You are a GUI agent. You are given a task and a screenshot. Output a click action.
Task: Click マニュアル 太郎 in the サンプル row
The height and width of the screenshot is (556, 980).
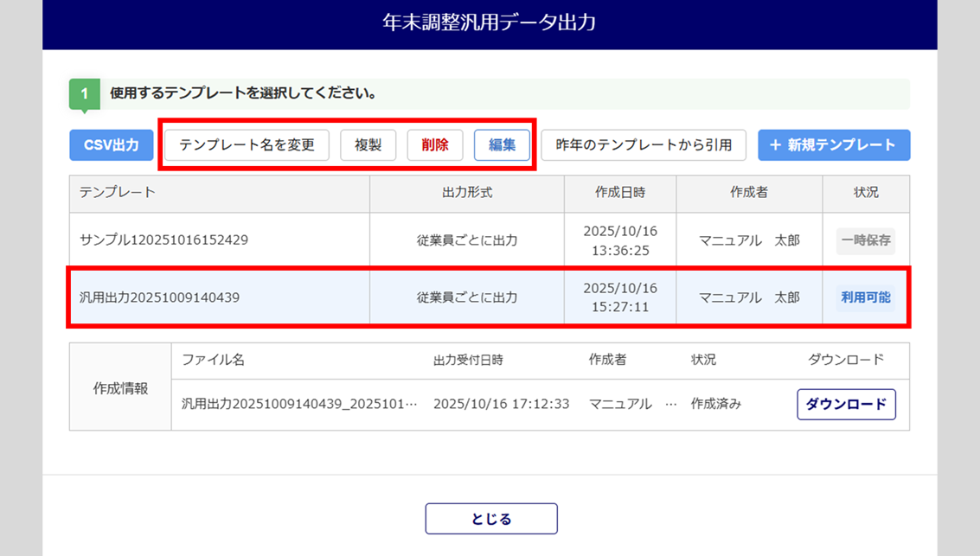click(749, 240)
